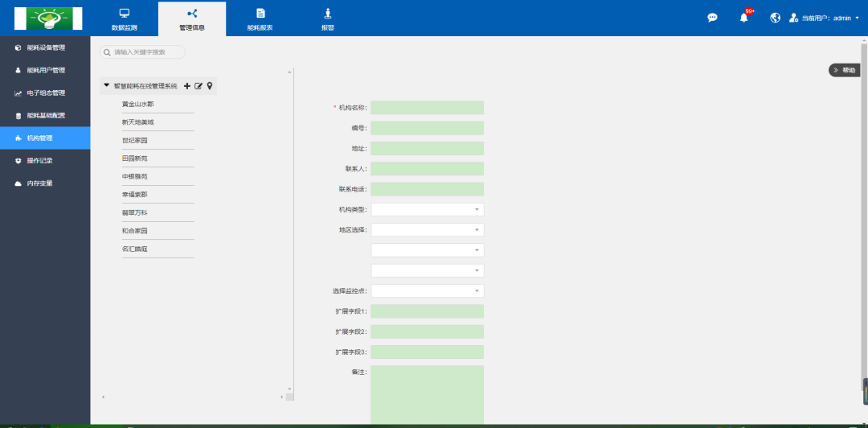Collapse the 智慧能耗在线管理系统 tree triangle
Viewport: 868px width, 428px height.
coord(107,85)
